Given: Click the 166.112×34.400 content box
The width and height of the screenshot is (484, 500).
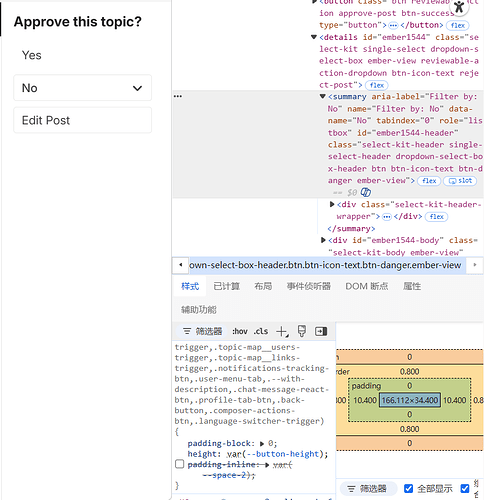Looking at the screenshot, I should (410, 400).
